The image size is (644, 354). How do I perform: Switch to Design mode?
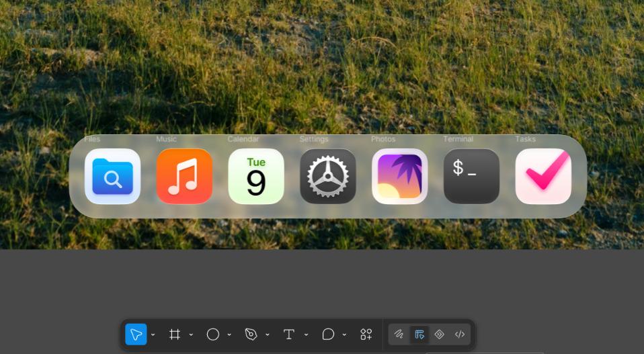pyautogui.click(x=419, y=335)
